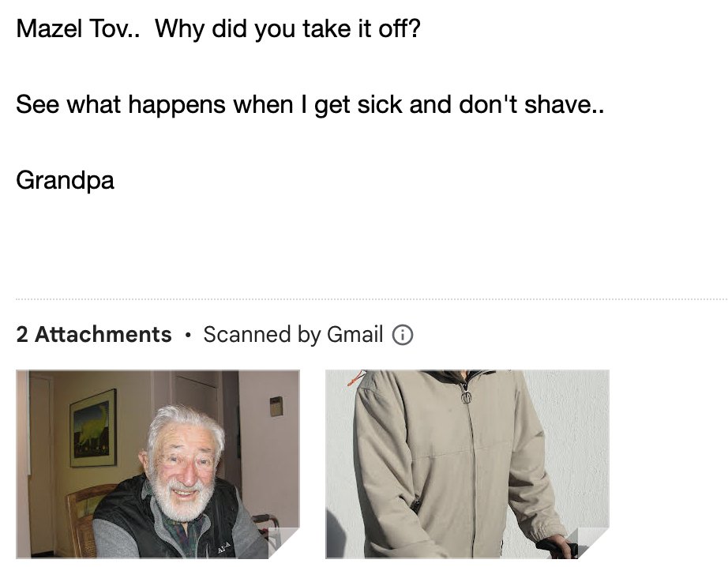The width and height of the screenshot is (728, 567).
Task: Click the orange tag on the jacket shoulder
Action: coord(355,378)
